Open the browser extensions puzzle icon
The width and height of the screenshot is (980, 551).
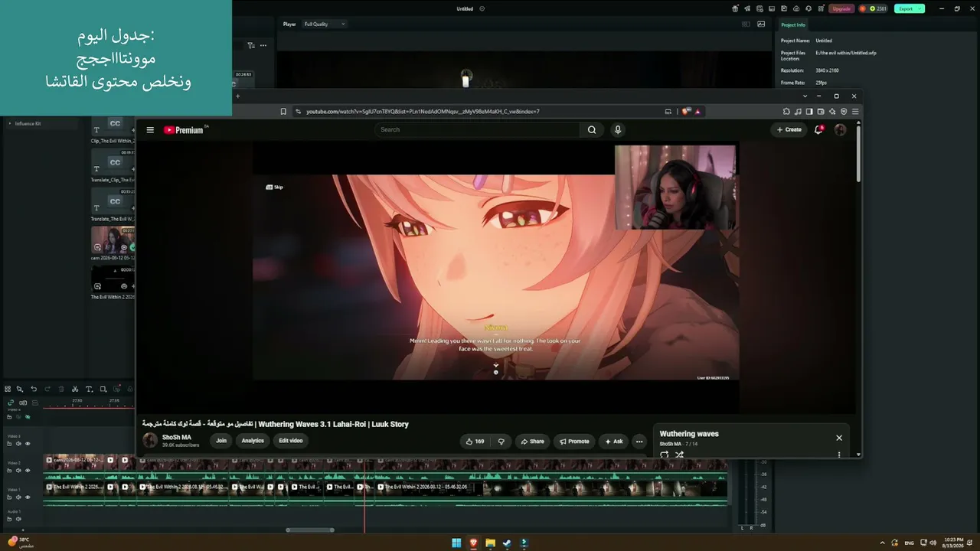(786, 112)
